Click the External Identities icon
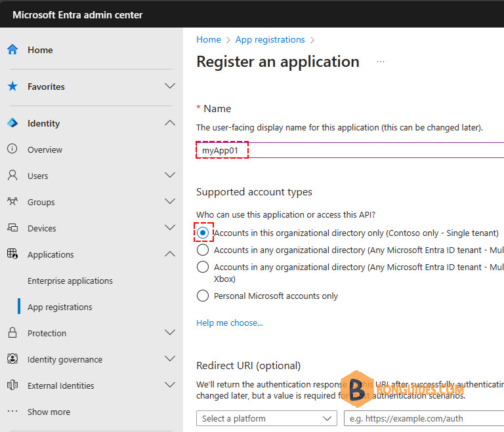Viewport: 504px width, 432px height. (12, 385)
